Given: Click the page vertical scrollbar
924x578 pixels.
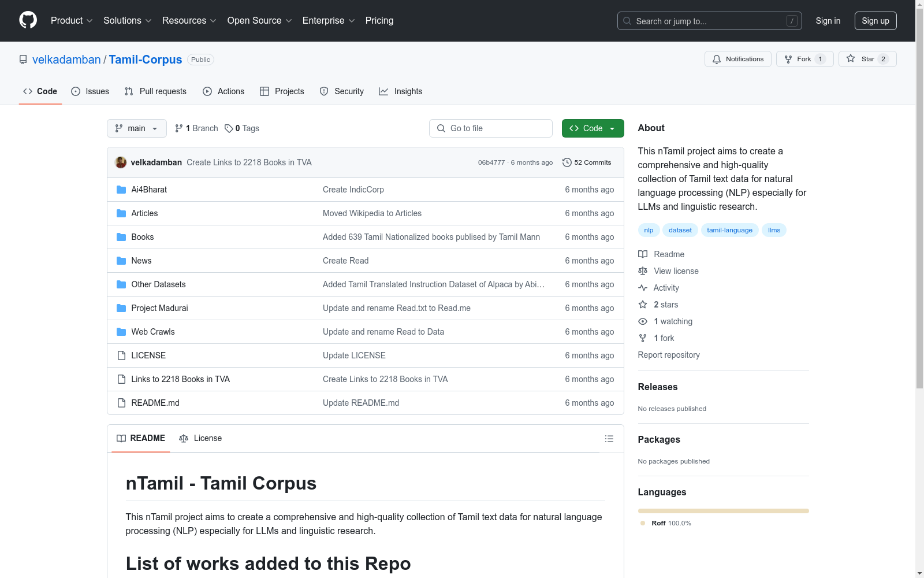Looking at the screenshot, I should [919, 197].
